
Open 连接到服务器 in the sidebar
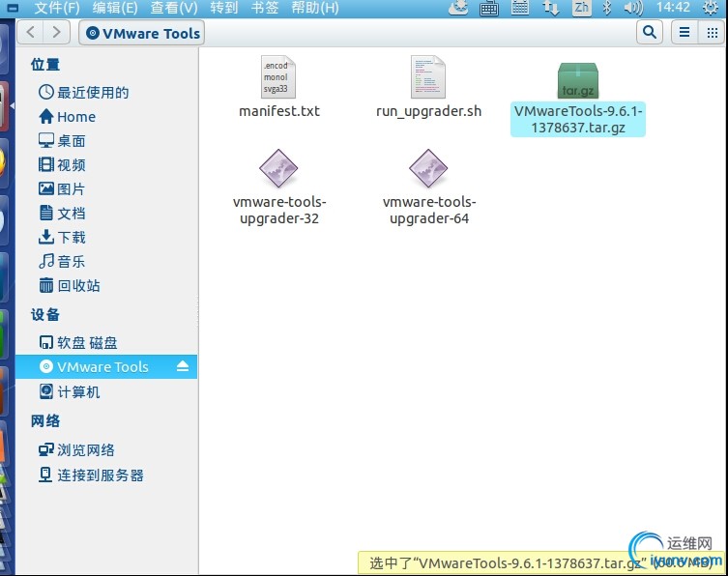(x=106, y=475)
